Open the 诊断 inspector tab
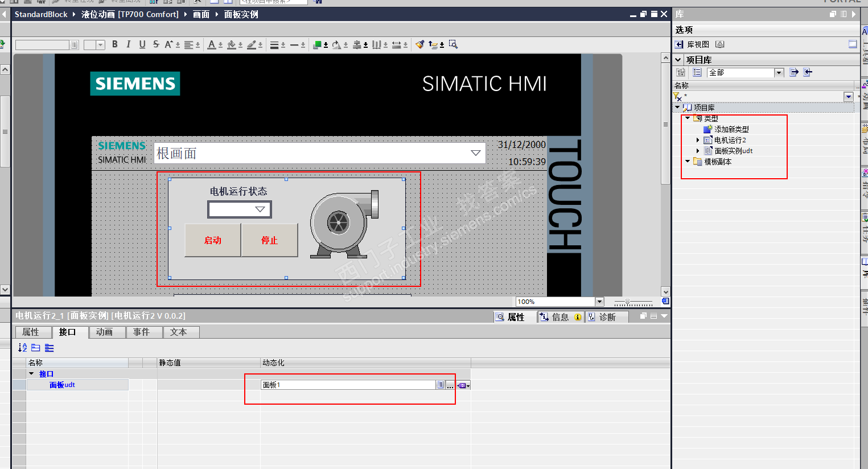This screenshot has width=868, height=469. pos(607,317)
